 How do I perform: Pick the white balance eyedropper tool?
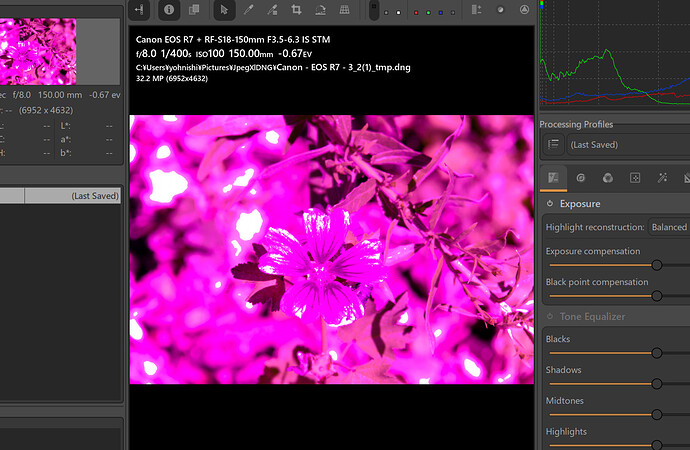(248, 9)
